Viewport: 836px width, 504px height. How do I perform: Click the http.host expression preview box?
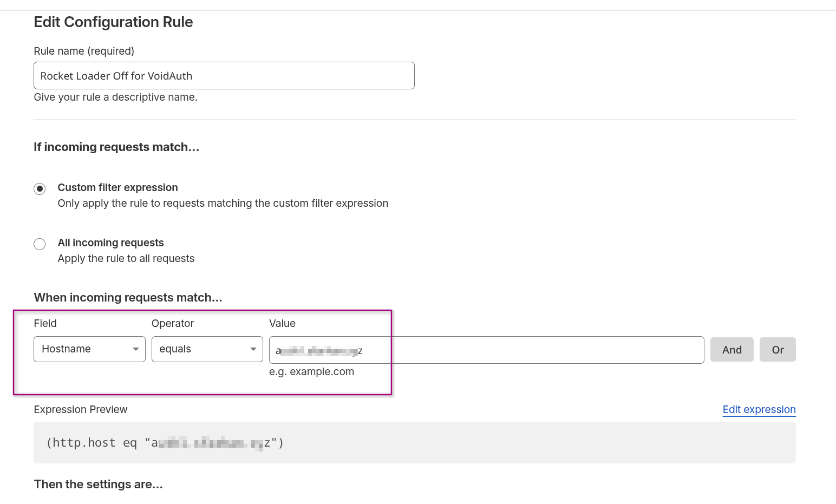[x=414, y=443]
